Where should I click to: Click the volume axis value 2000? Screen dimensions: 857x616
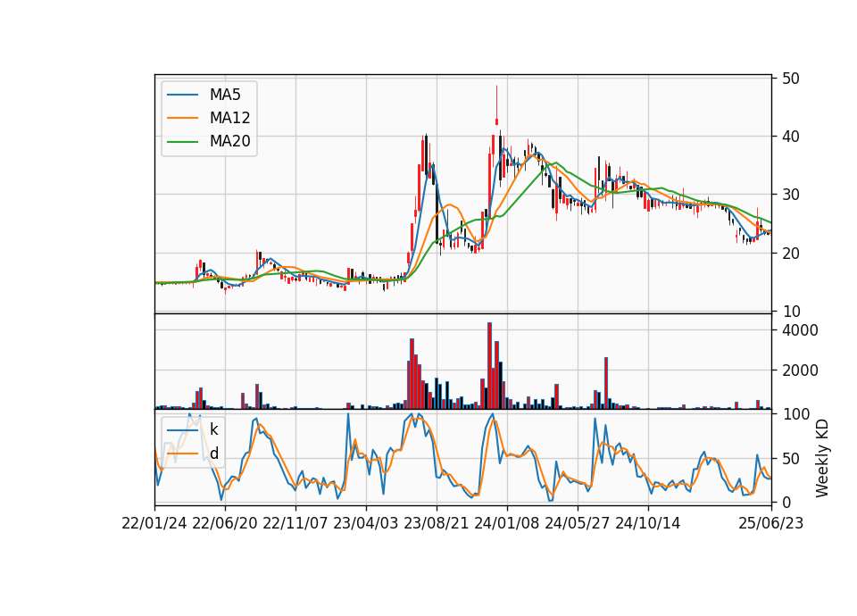800,370
